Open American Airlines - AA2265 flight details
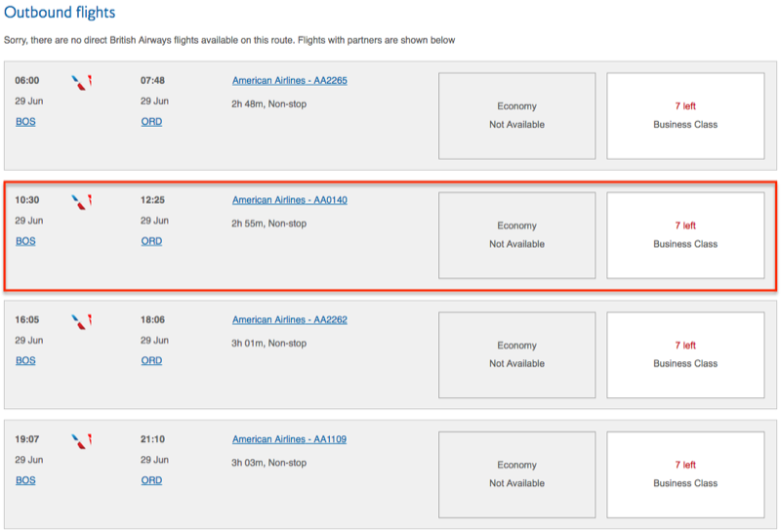The image size is (781, 532). (x=289, y=81)
